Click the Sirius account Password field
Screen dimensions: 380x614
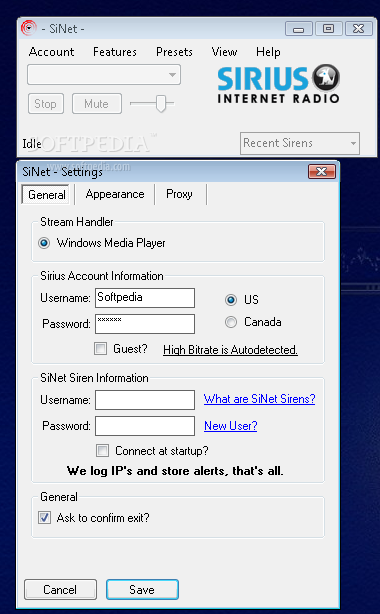tap(145, 324)
